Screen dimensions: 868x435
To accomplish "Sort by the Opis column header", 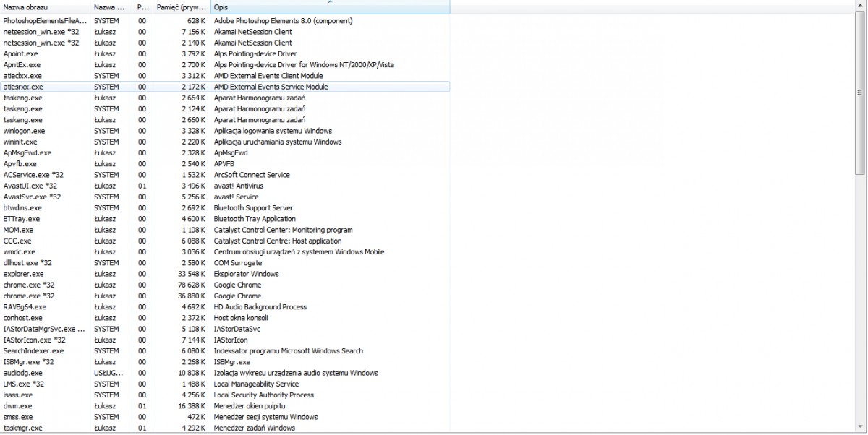I will [330, 7].
